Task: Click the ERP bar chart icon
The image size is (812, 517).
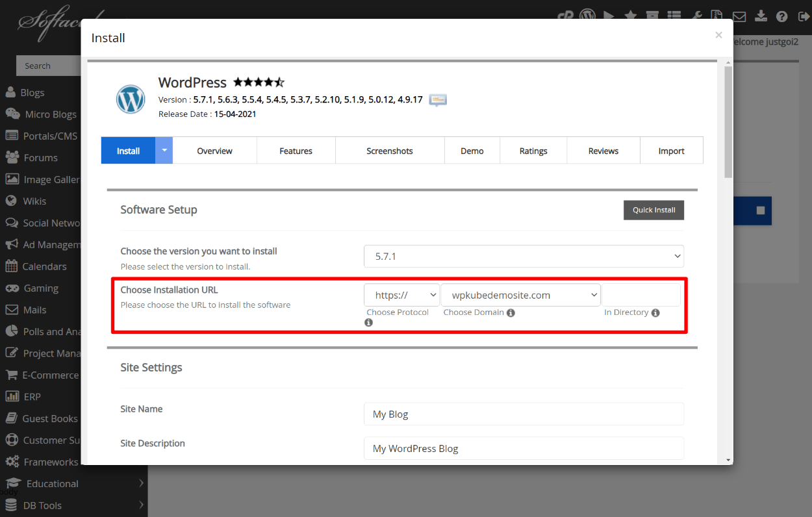Action: click(12, 396)
